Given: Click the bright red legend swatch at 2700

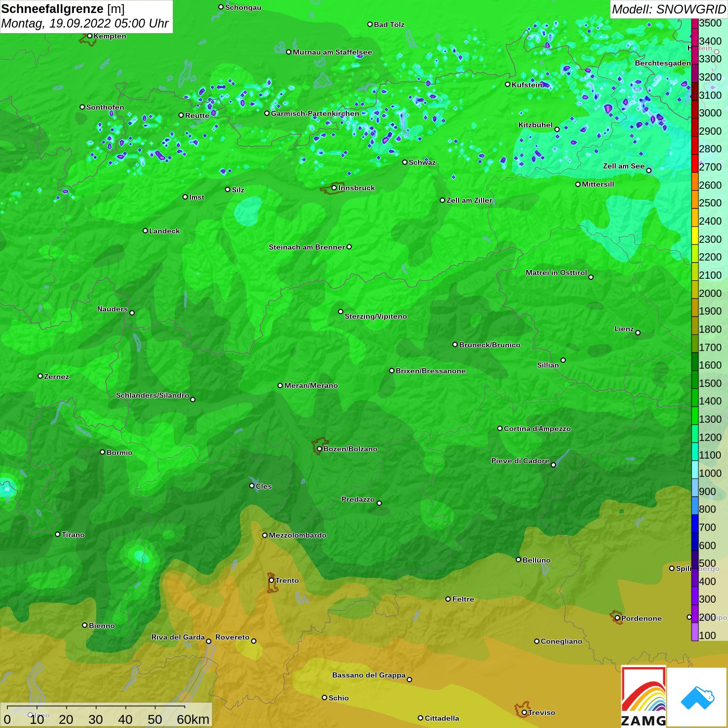Looking at the screenshot, I should (695, 163).
